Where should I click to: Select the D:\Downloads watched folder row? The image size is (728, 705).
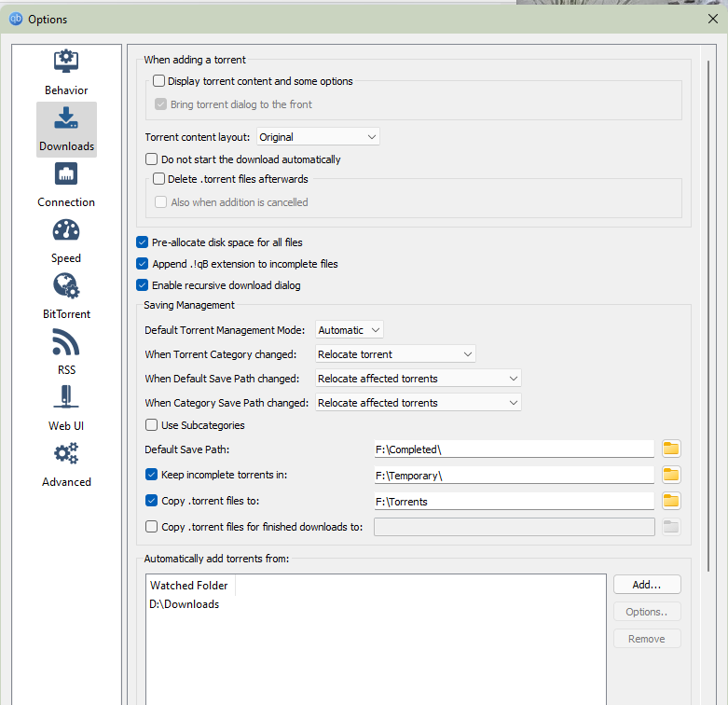click(x=376, y=603)
